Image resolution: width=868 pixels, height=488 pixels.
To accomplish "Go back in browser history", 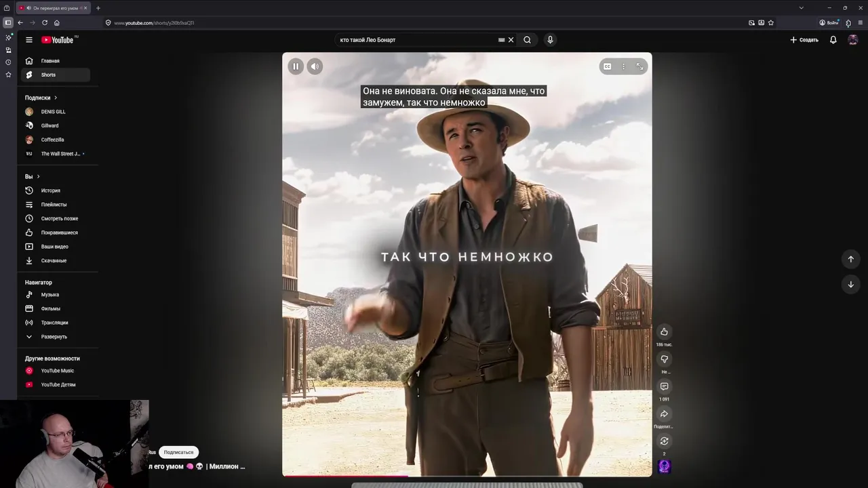I will point(20,22).
